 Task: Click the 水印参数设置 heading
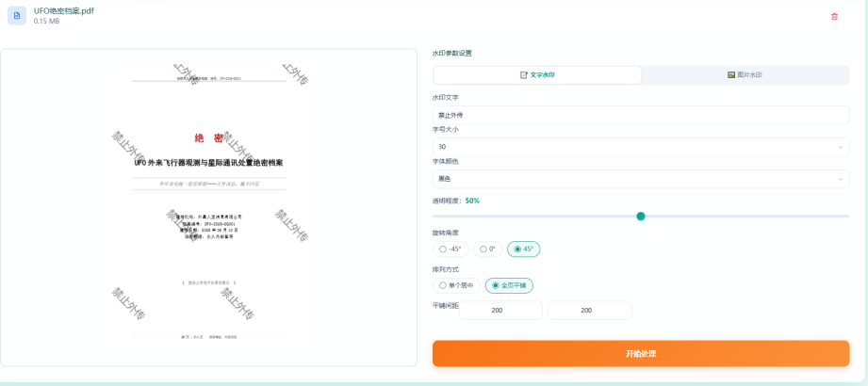(451, 54)
